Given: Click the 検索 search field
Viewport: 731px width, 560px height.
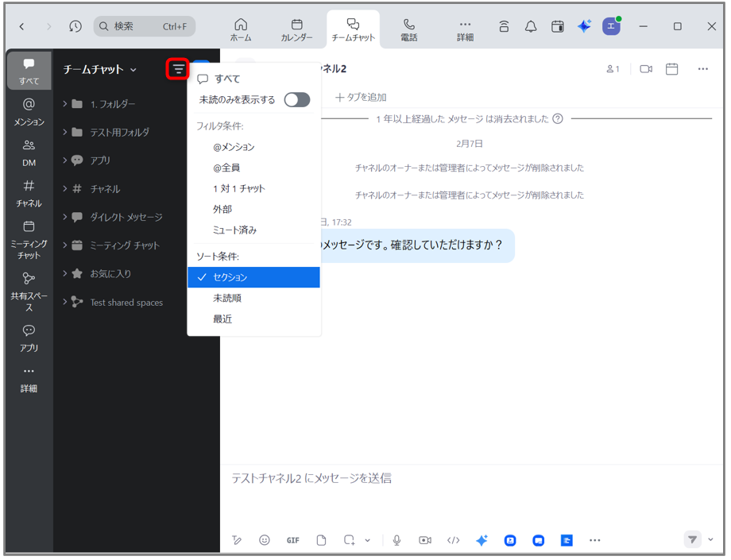Looking at the screenshot, I should point(145,26).
